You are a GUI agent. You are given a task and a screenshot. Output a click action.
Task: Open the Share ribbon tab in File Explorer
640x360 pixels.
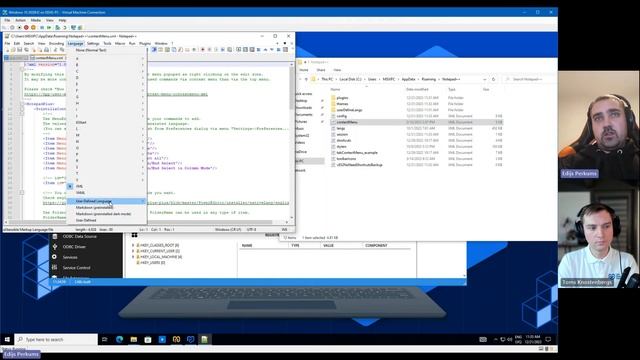(321, 70)
